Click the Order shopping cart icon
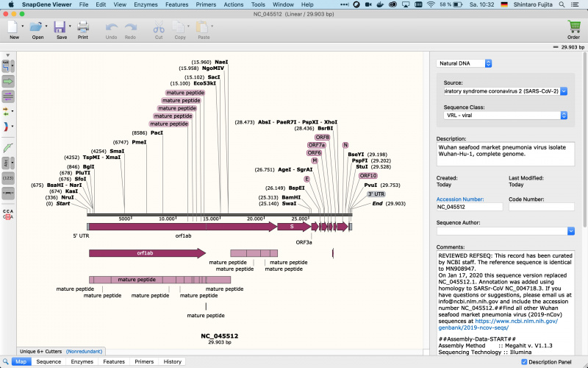 [574, 26]
